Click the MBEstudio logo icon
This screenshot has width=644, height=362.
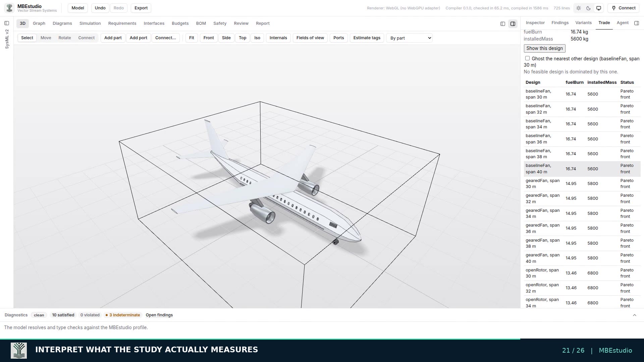(x=9, y=8)
